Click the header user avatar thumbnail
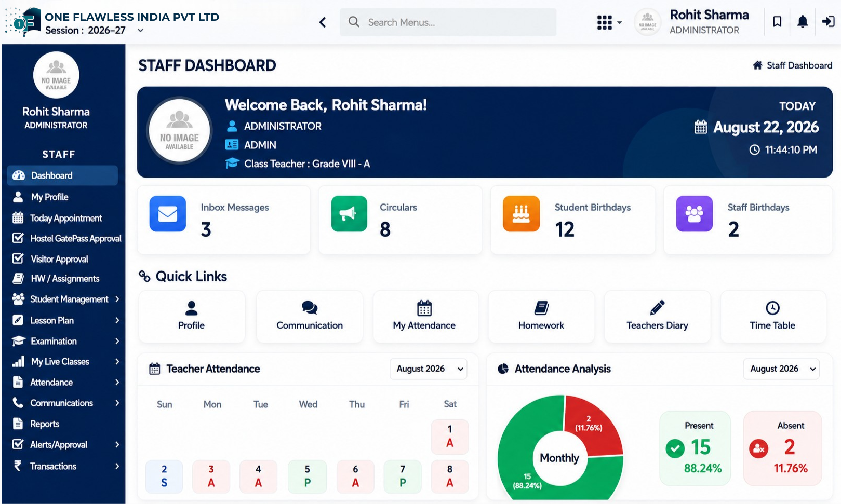The image size is (841, 504). click(647, 22)
